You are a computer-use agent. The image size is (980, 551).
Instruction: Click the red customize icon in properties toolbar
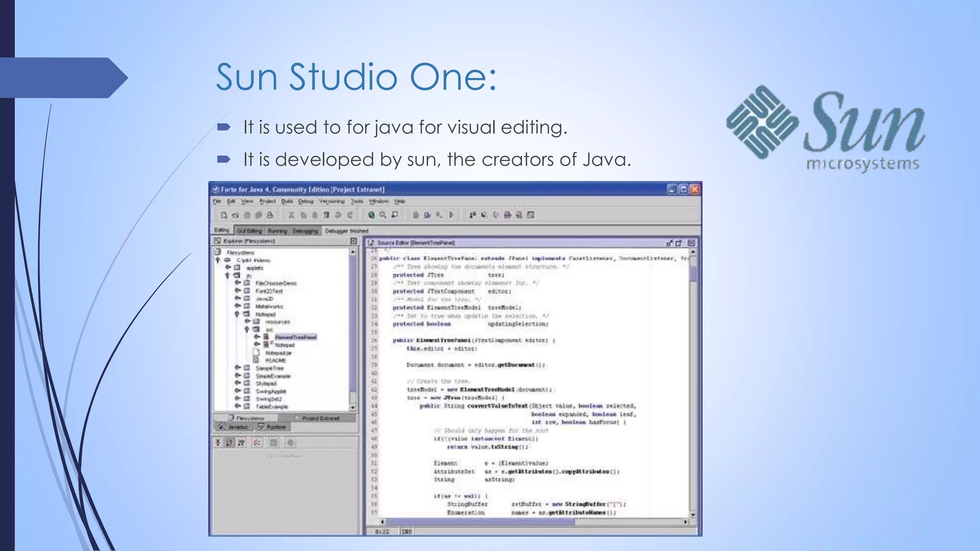pos(257,442)
